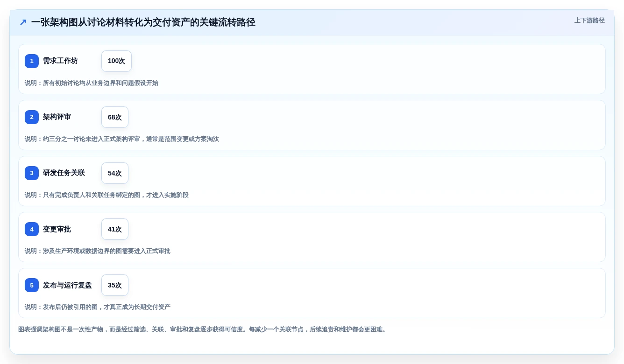
Task: Click the note about 长期交付资产
Action: (x=98, y=307)
